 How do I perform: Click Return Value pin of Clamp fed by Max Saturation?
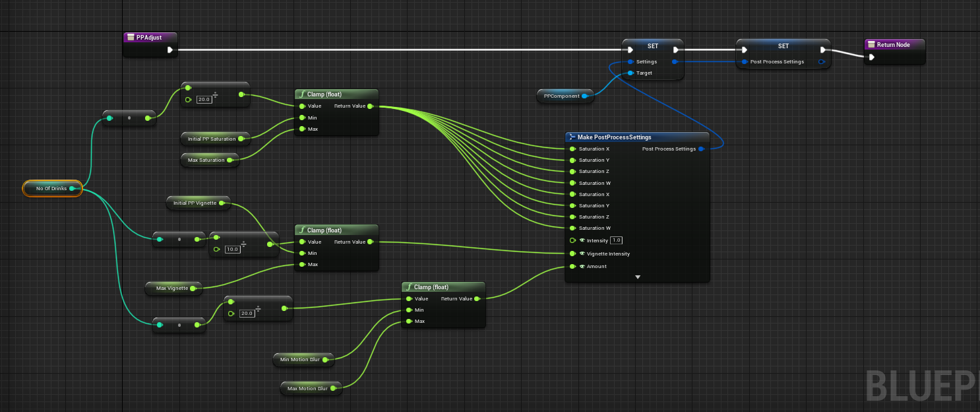pyautogui.click(x=370, y=106)
